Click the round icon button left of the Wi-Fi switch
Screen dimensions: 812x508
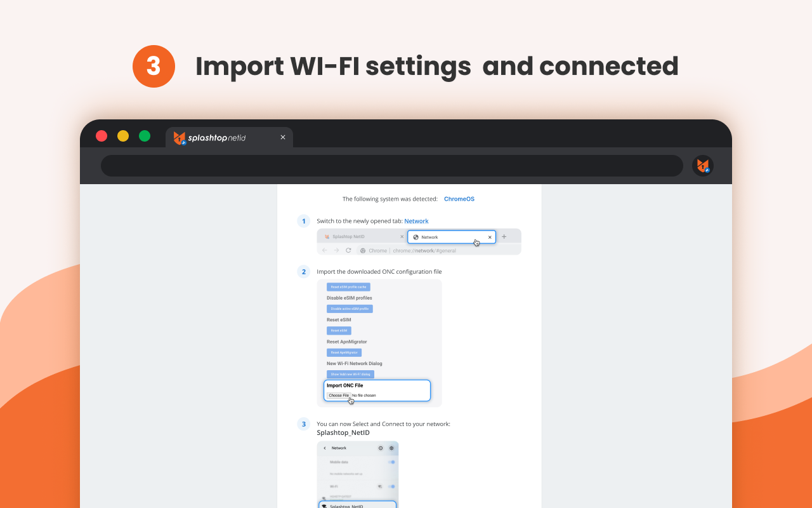[380, 486]
